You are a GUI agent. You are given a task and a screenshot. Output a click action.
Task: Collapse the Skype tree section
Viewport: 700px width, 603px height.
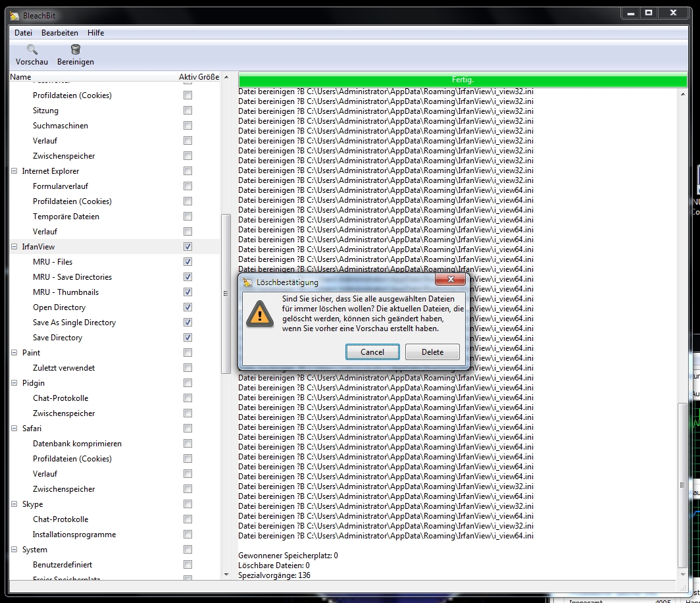[x=14, y=504]
